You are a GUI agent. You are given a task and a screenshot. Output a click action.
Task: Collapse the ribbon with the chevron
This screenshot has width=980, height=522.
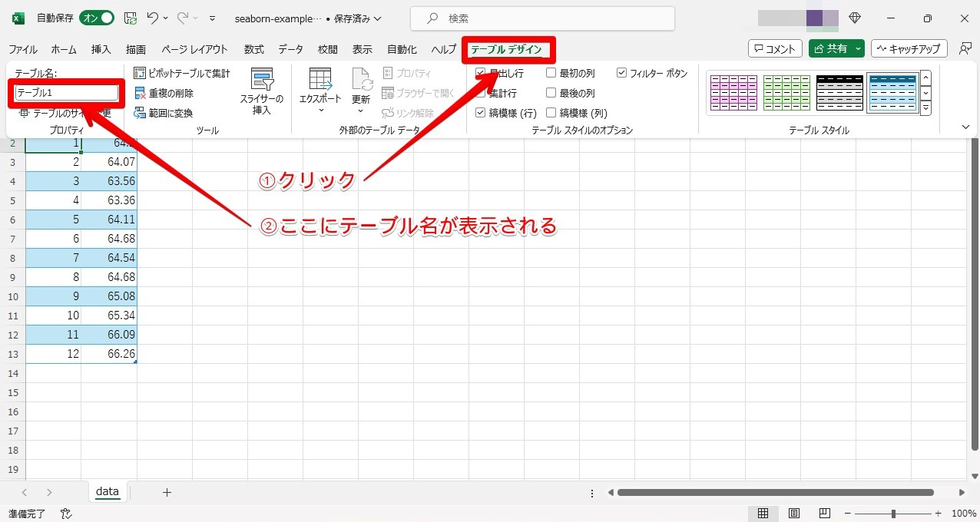(x=965, y=127)
